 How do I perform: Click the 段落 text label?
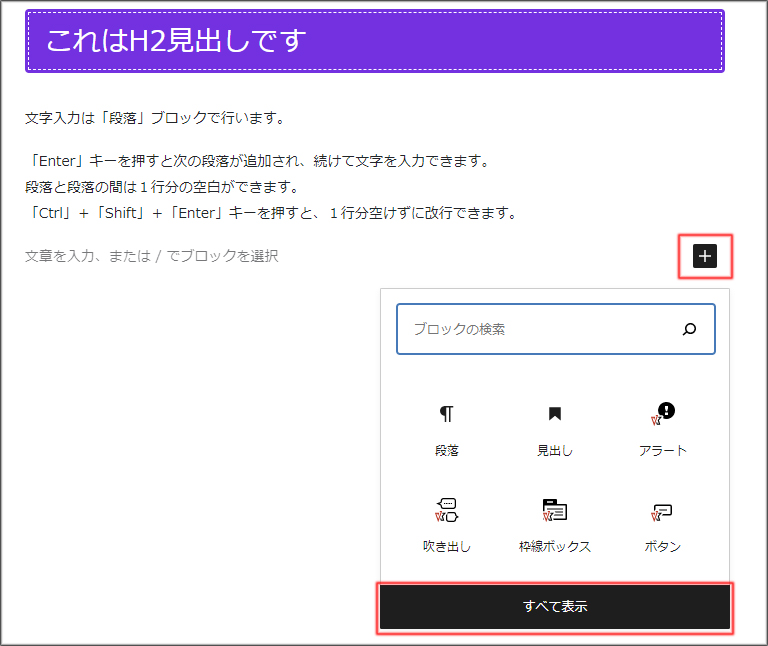447,451
